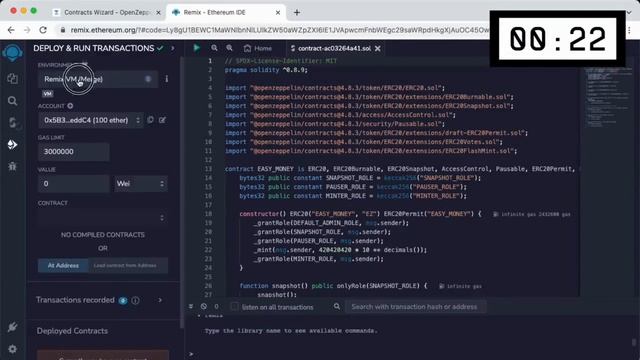The image size is (640, 360).
Task: Click the Deployed Contracts heading
Action: [72, 331]
